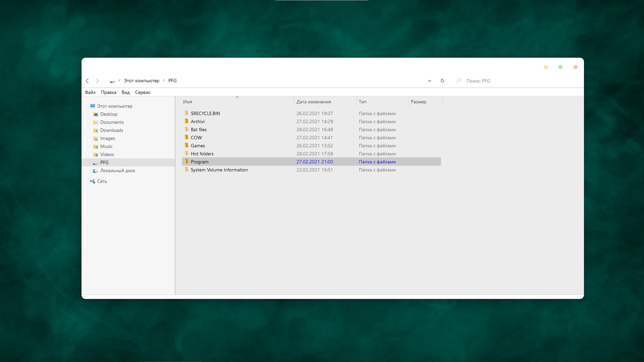Click the Music folder icon in sidebar
Viewport: 644px width, 362px height.
pyautogui.click(x=96, y=146)
